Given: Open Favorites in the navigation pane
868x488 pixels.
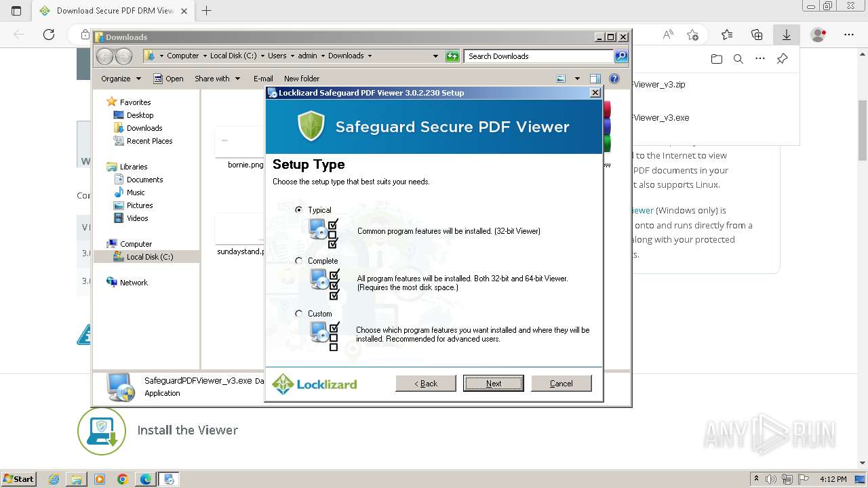Looking at the screenshot, I should pos(135,102).
